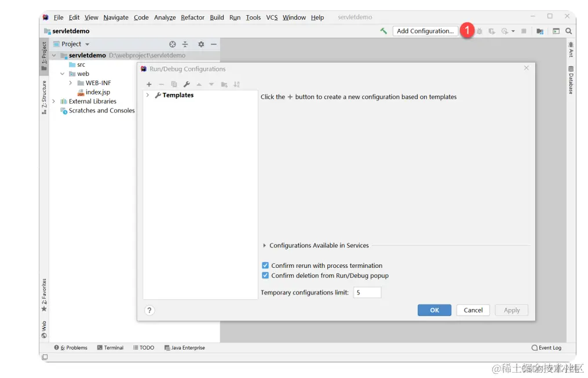588x378 pixels.
Task: Click the plus icon to add new configuration
Action: [149, 85]
